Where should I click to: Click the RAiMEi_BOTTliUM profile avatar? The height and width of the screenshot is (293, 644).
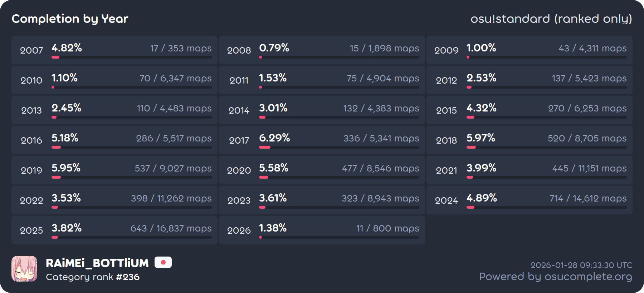point(24,269)
